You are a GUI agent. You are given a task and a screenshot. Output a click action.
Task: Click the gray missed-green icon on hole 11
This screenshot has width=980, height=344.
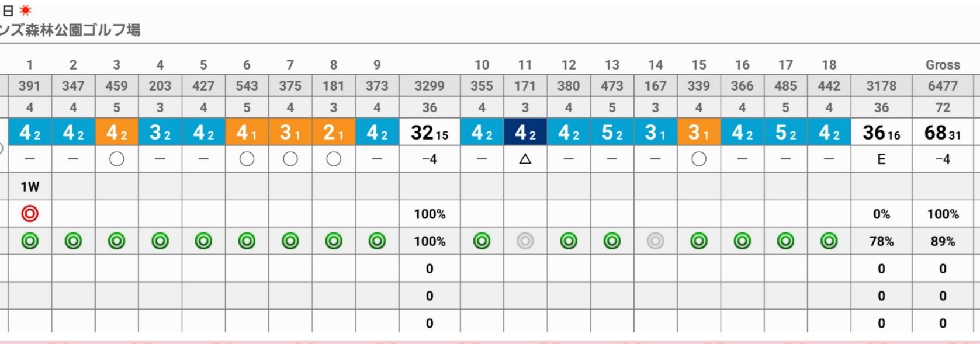pyautogui.click(x=525, y=241)
